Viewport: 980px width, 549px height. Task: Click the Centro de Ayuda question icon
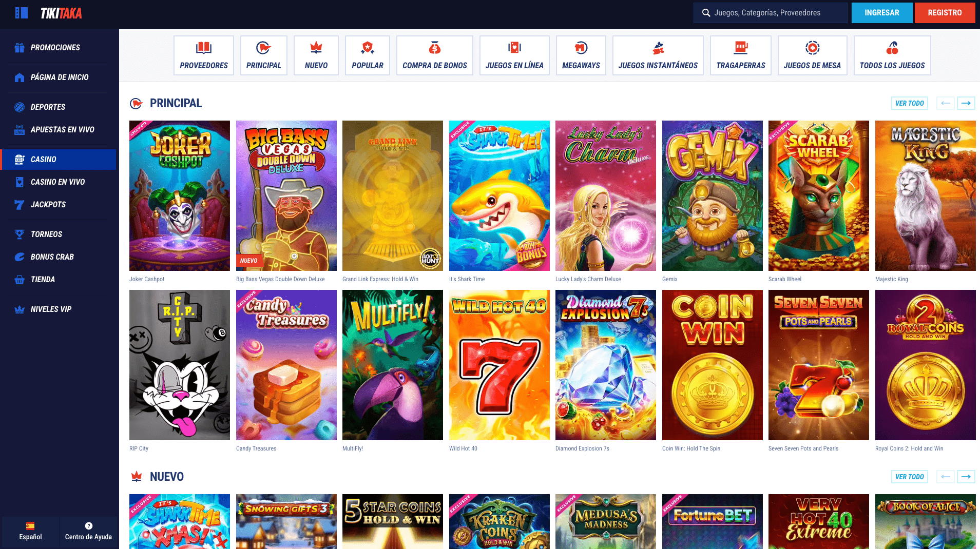click(88, 526)
